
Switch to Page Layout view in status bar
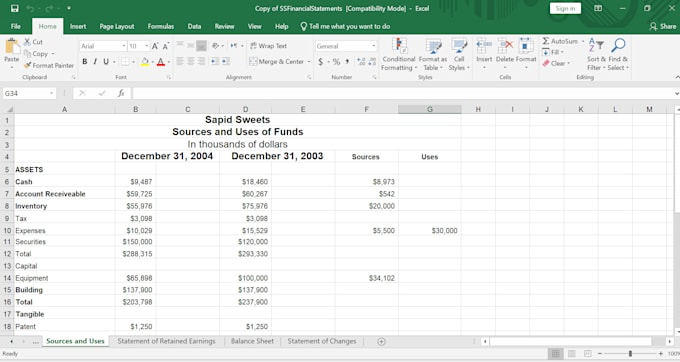[x=572, y=354]
